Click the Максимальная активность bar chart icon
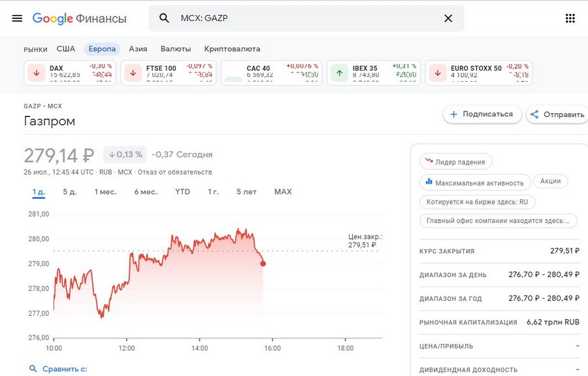 pyautogui.click(x=429, y=182)
